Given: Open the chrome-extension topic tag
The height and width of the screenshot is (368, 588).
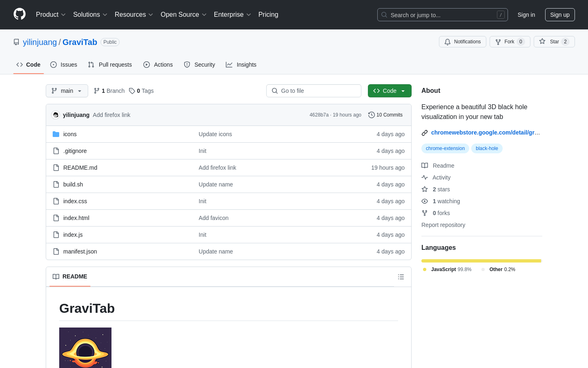Looking at the screenshot, I should [x=445, y=148].
